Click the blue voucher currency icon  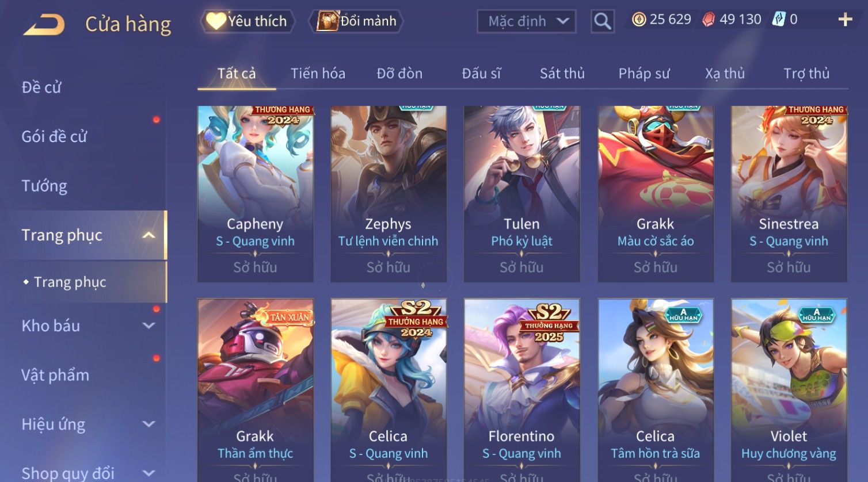778,20
